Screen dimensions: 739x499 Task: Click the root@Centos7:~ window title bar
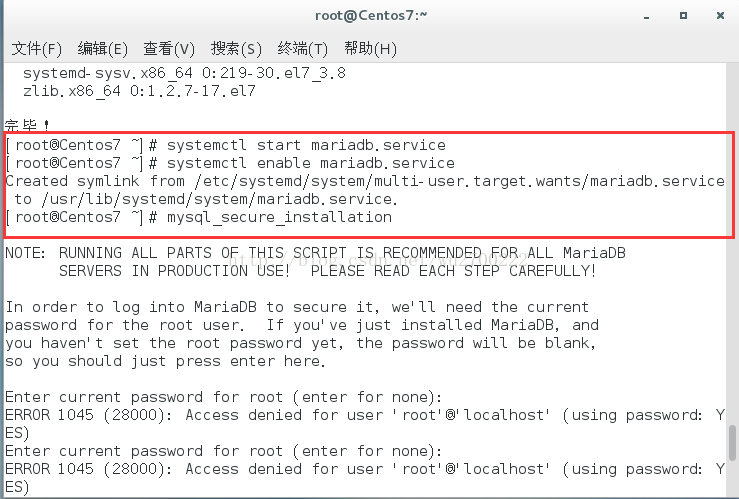tap(371, 16)
